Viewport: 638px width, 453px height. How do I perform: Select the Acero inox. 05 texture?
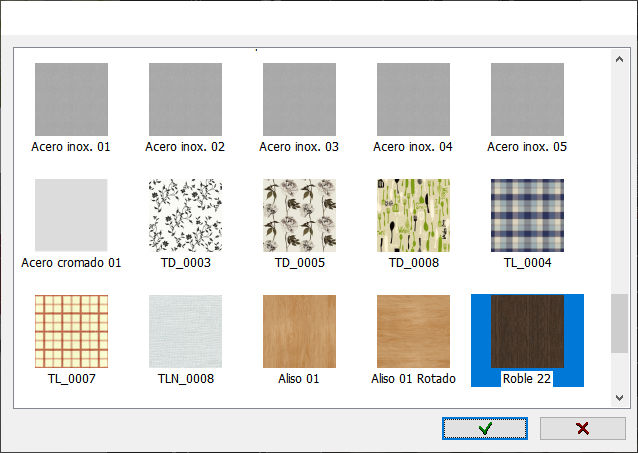pos(527,99)
